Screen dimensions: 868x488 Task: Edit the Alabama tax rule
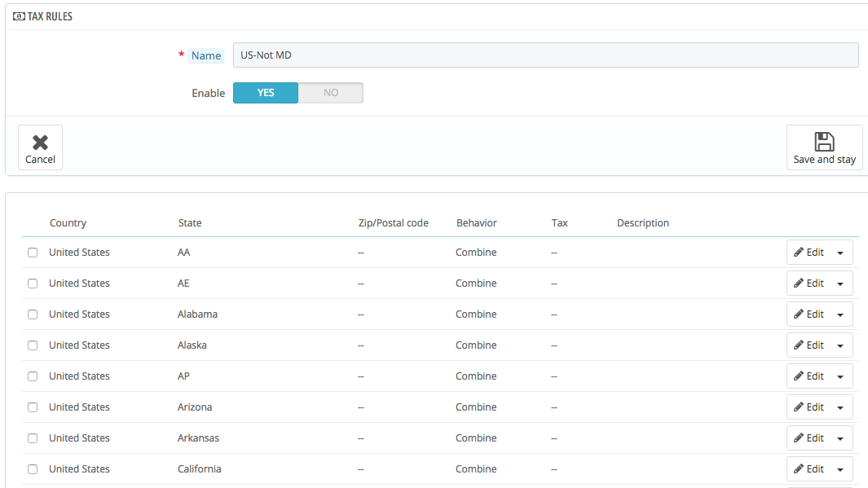[x=809, y=314]
